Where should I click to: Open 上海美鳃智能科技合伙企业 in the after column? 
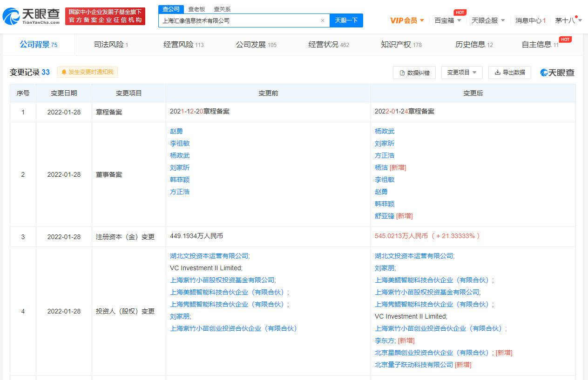[x=433, y=280]
